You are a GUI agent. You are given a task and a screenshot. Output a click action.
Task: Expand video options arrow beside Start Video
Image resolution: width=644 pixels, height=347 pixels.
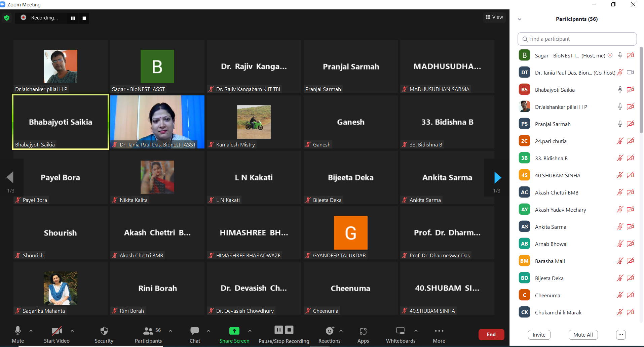[x=72, y=331]
